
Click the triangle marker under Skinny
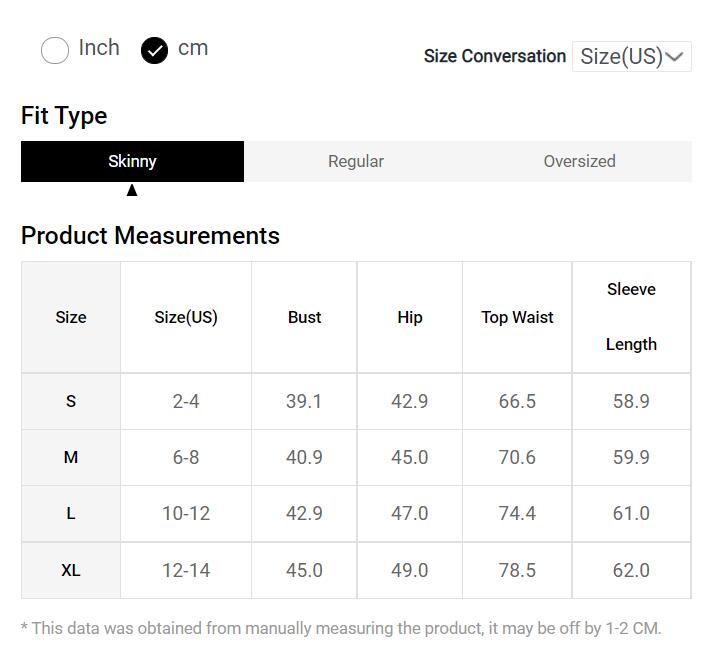(x=132, y=190)
